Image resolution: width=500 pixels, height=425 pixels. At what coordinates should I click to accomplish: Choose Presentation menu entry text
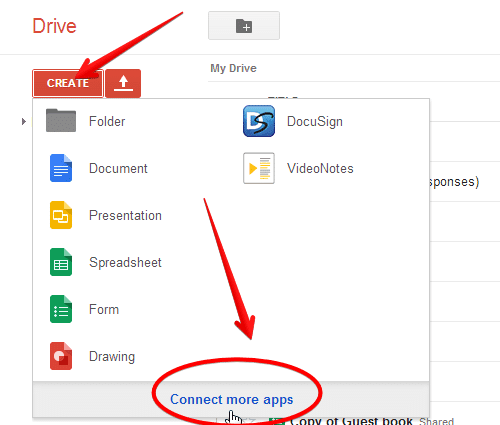(125, 215)
